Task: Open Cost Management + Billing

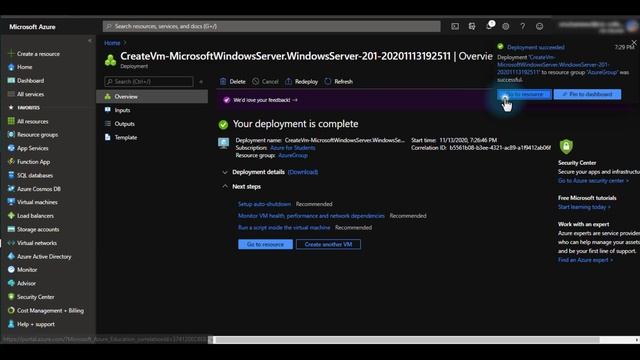Action: tap(50, 310)
